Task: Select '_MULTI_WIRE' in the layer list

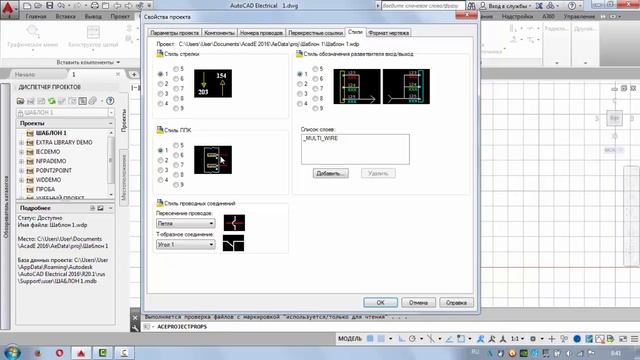Action: (x=321, y=138)
